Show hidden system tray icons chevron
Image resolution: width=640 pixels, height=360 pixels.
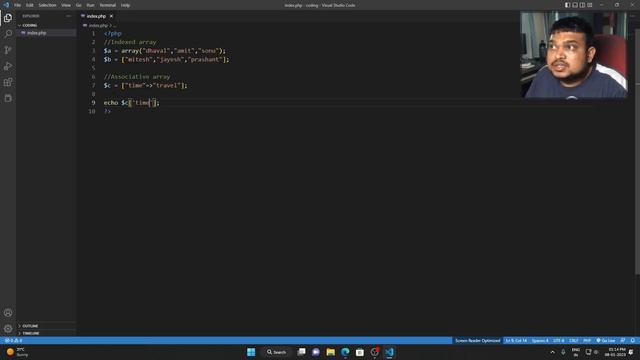(x=553, y=352)
